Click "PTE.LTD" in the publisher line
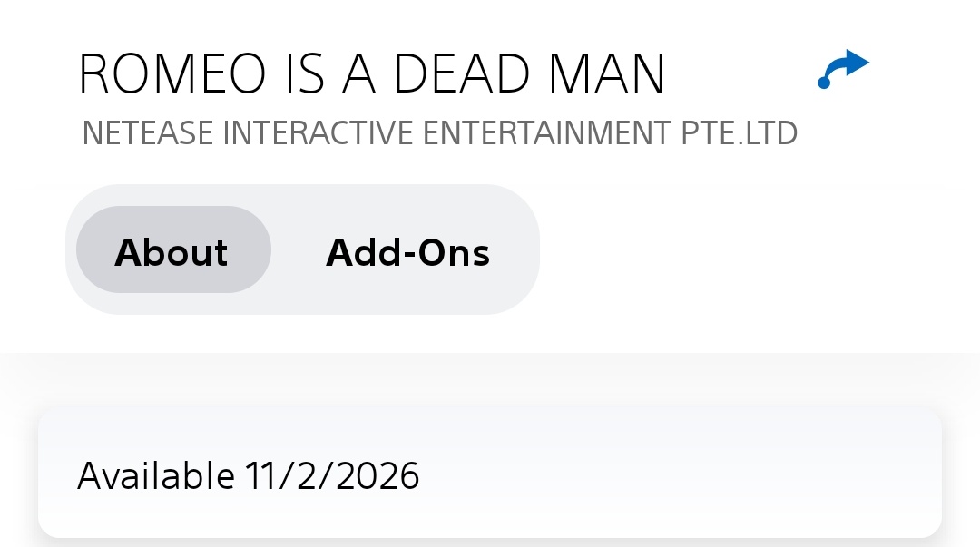This screenshot has height=547, width=980. 740,133
